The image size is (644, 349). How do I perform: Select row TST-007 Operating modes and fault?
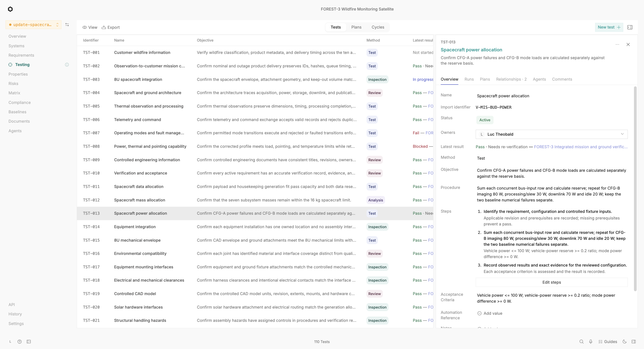pyautogui.click(x=255, y=133)
